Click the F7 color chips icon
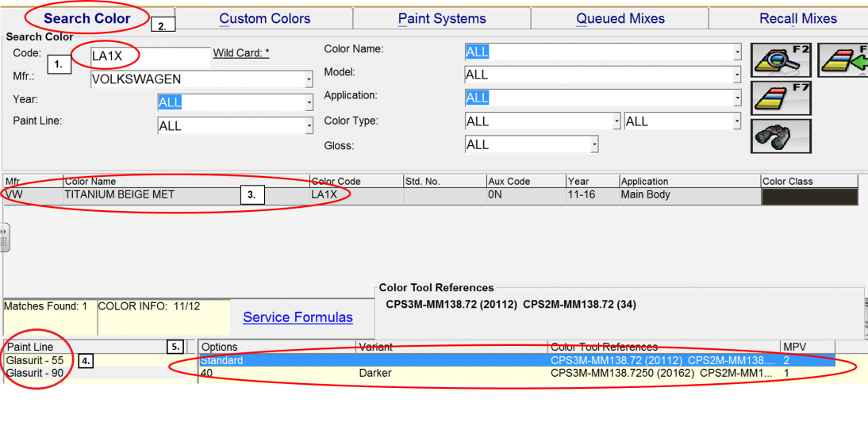Screen dimensions: 868x430 781,98
